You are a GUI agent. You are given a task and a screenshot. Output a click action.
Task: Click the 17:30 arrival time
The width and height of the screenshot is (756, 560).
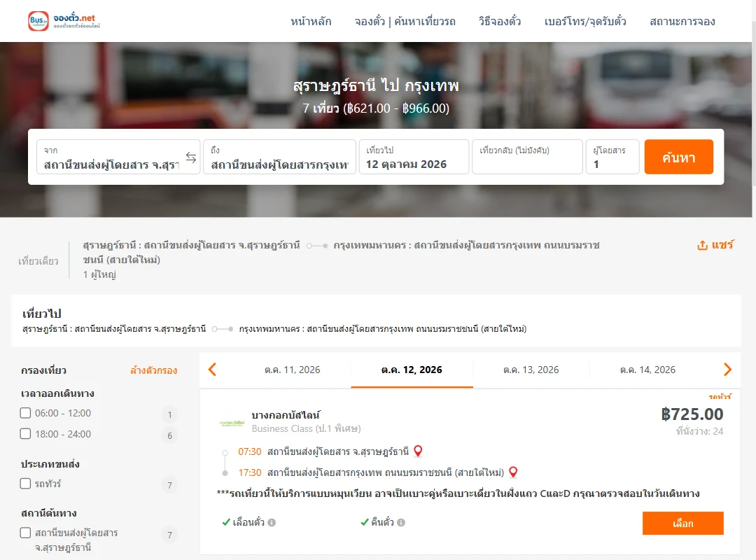pyautogui.click(x=250, y=472)
